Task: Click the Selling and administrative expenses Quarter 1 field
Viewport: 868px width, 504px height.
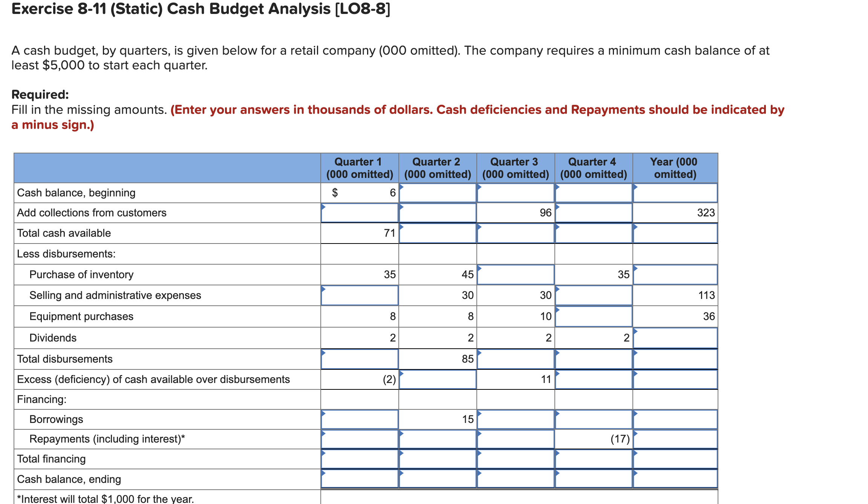Action: (359, 296)
